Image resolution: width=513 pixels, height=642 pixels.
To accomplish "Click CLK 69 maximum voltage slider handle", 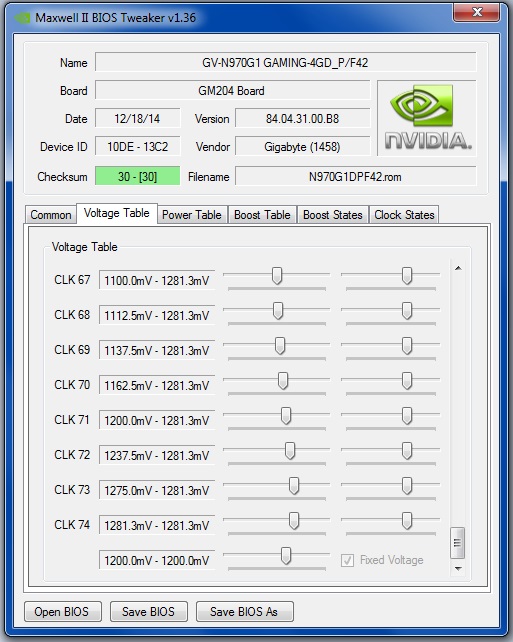I will pyautogui.click(x=407, y=346).
